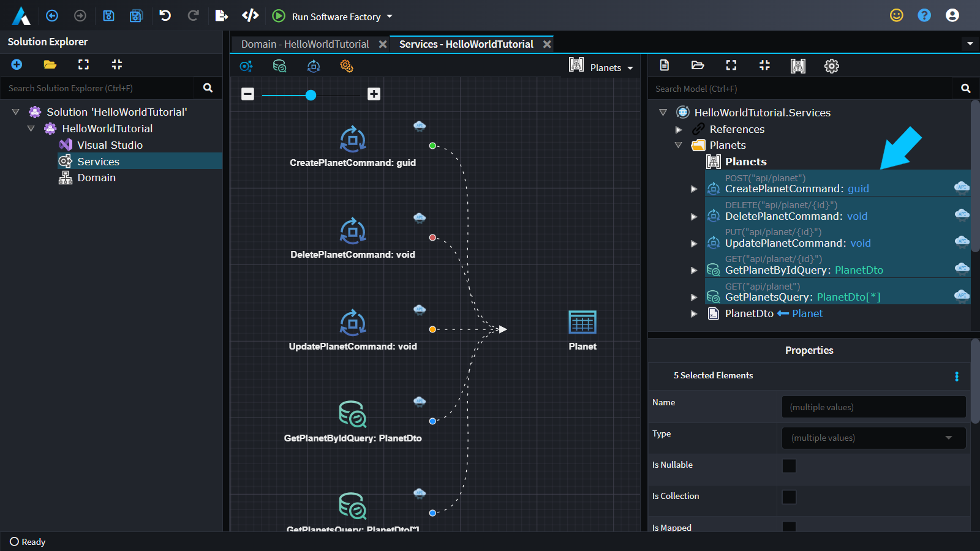Click model panel settings gear
The image size is (980, 551).
[832, 66]
